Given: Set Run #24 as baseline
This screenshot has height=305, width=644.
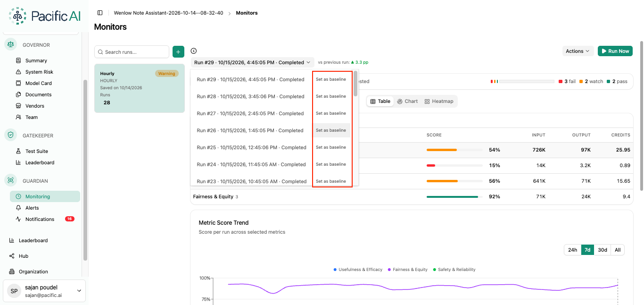Looking at the screenshot, I should (331, 164).
